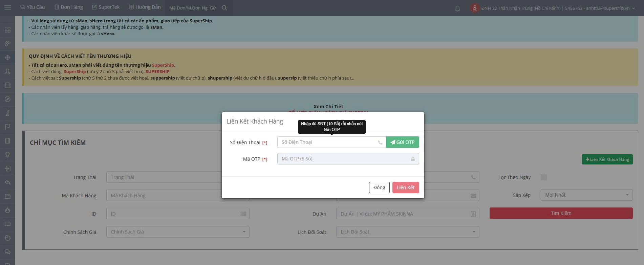Open the Hướng Dẫn menu
Screen dimensions: 644x265
[x=145, y=7]
